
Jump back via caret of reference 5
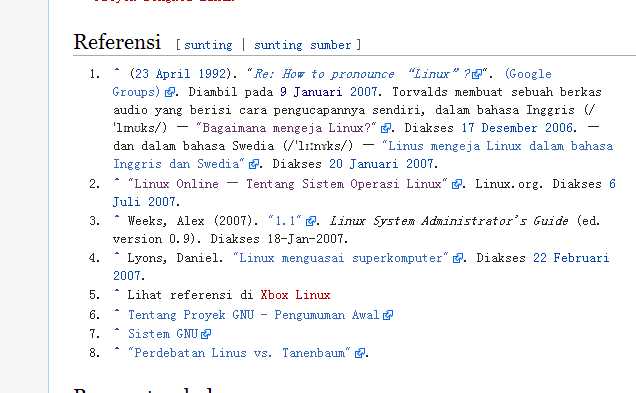(x=117, y=293)
